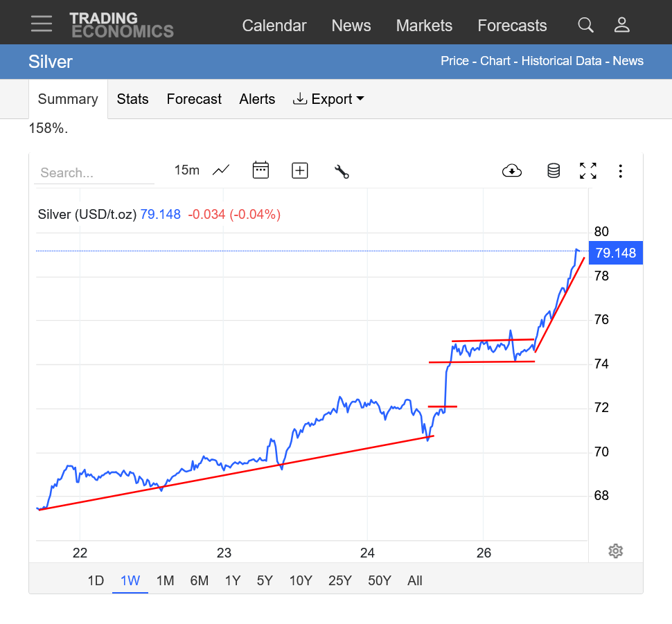
Task: Click the search magnifier icon
Action: pos(585,26)
